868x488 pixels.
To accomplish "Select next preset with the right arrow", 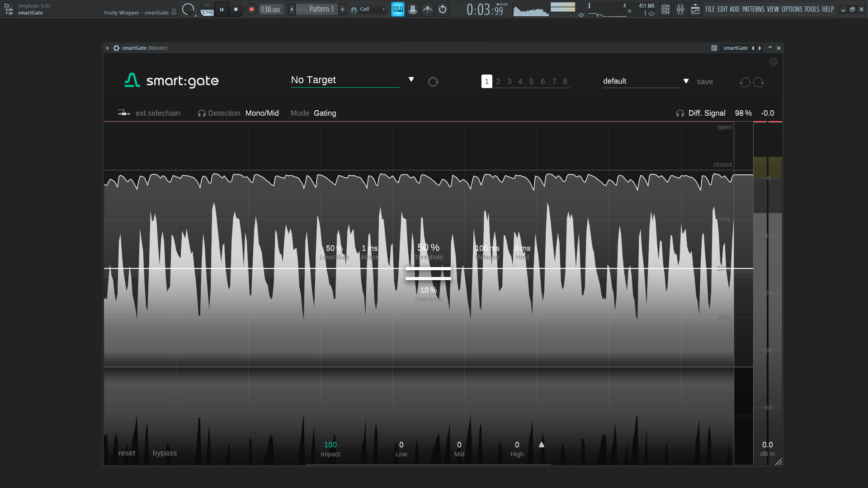I will point(760,48).
